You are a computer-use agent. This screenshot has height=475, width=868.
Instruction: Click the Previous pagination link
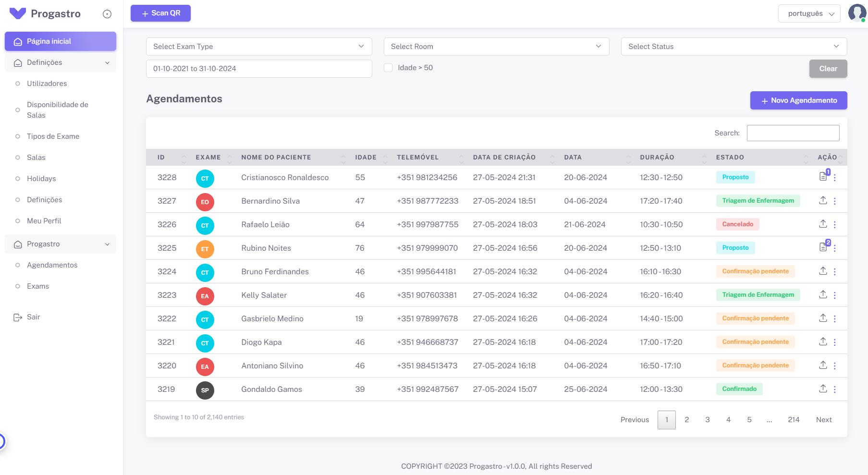pos(635,420)
